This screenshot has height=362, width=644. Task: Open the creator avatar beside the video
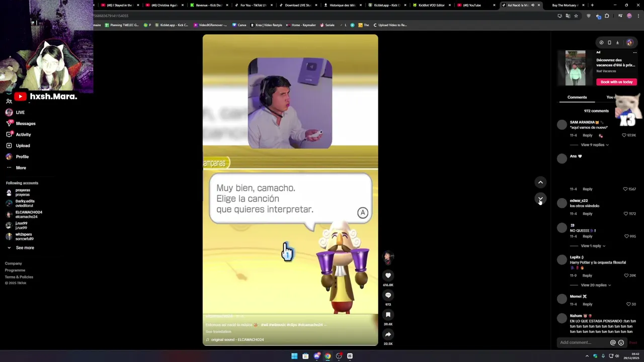(388, 257)
